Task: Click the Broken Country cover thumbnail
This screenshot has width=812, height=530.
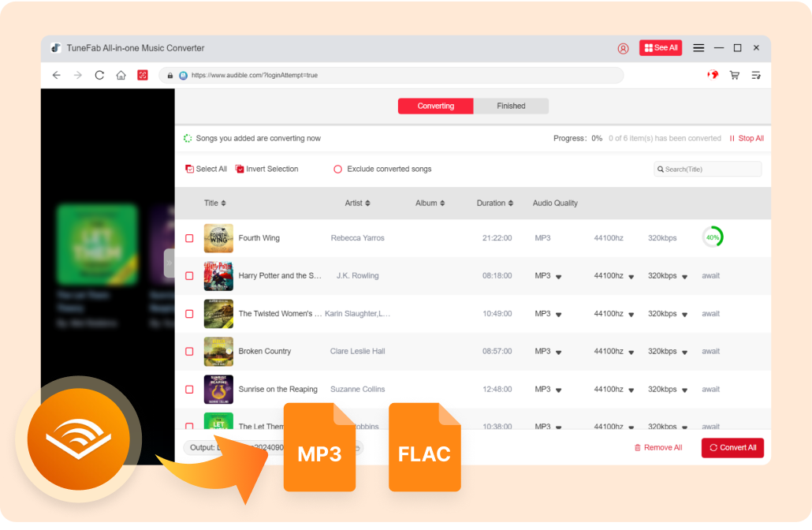Action: click(x=218, y=351)
